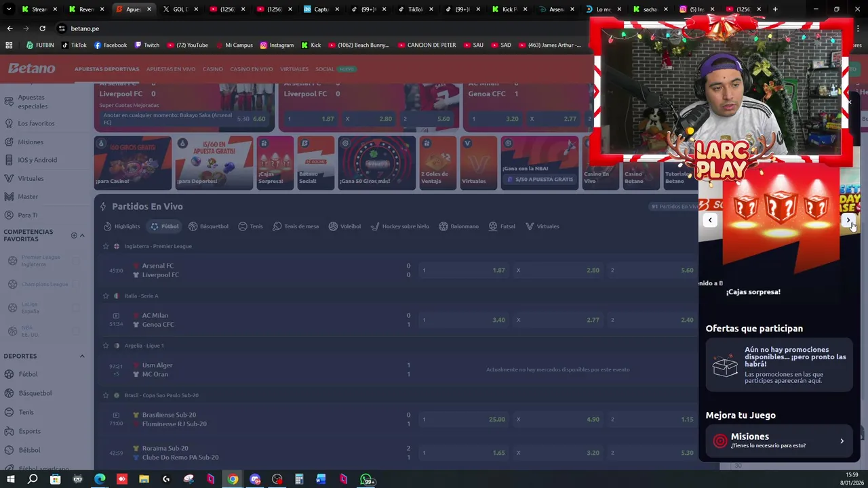This screenshot has width=868, height=488.
Task: Open Los favoritos in the sidebar
Action: pos(36,123)
